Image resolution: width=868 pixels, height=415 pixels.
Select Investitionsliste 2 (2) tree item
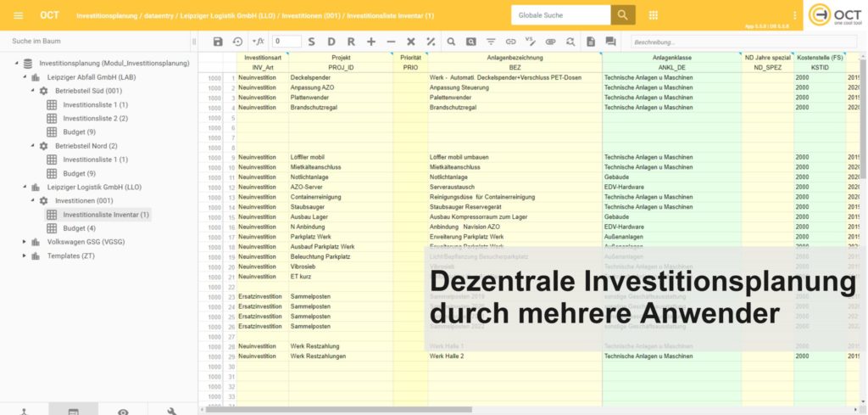coord(95,118)
